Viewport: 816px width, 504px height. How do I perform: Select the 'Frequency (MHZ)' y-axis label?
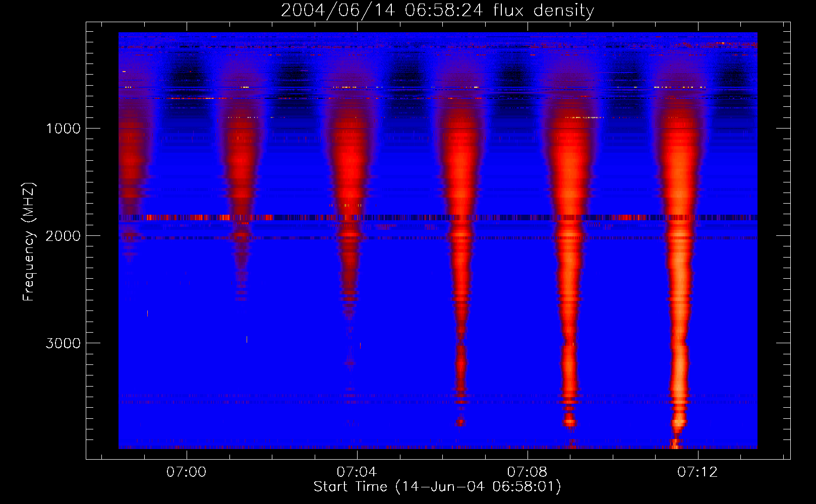29,242
